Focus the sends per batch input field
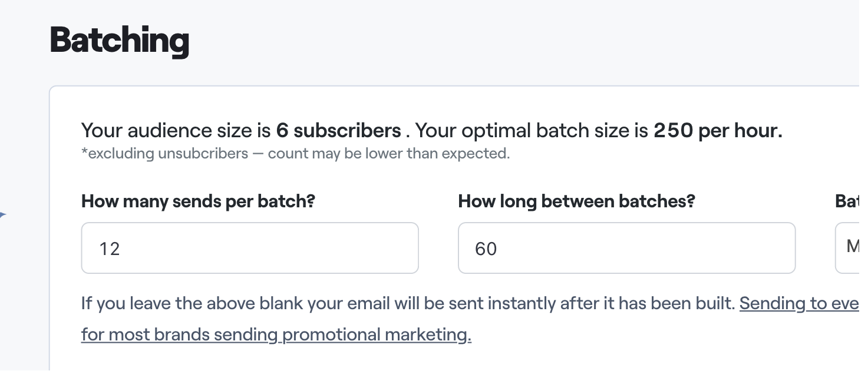The width and height of the screenshot is (868, 374). pos(249,248)
